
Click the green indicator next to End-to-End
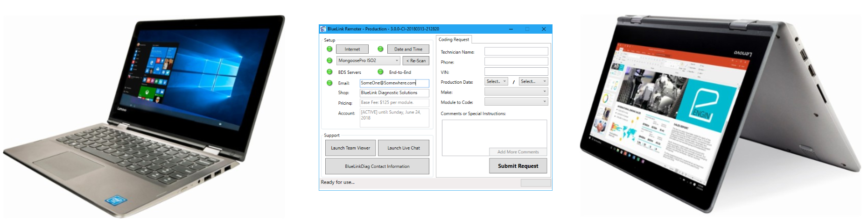(380, 72)
